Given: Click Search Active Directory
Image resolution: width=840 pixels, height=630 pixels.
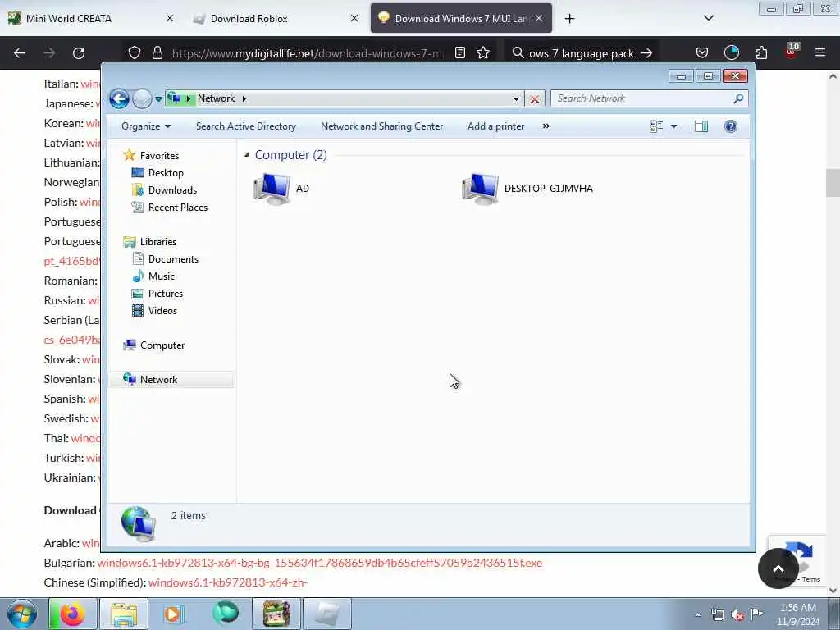Looking at the screenshot, I should 246,126.
